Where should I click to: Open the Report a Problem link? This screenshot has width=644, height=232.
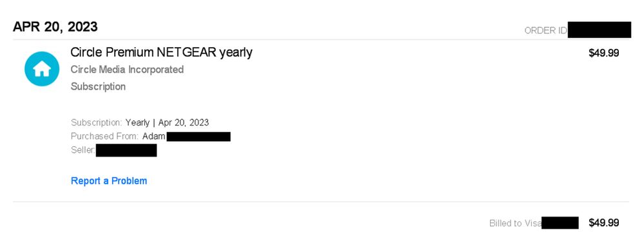click(x=109, y=180)
